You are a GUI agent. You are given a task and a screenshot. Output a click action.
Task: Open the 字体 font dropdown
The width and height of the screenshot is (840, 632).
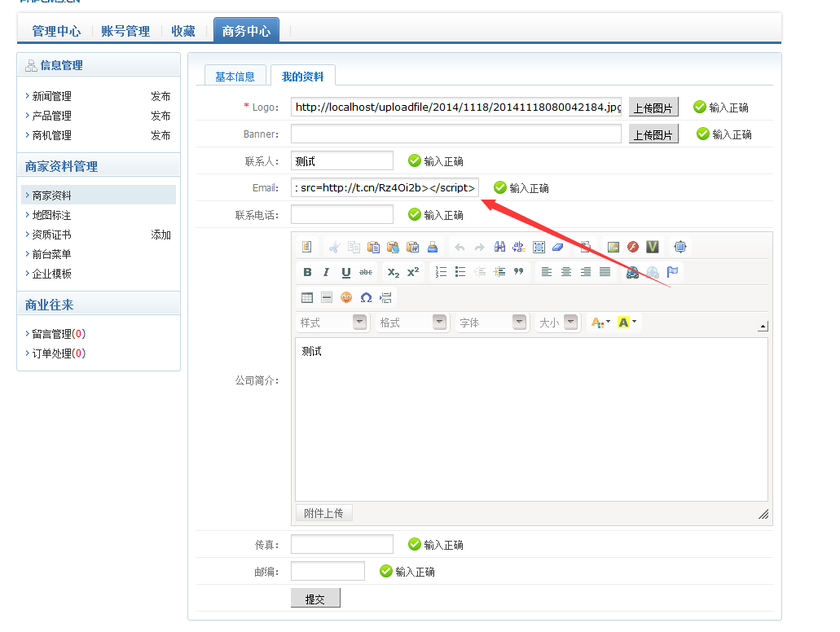[x=492, y=323]
